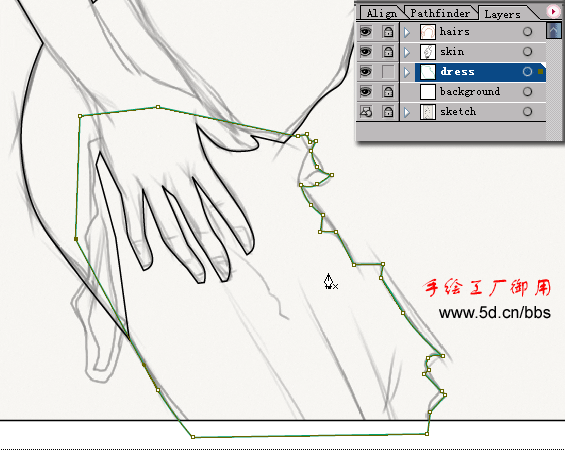Expand the dress layer disclosure triangle

click(x=407, y=72)
